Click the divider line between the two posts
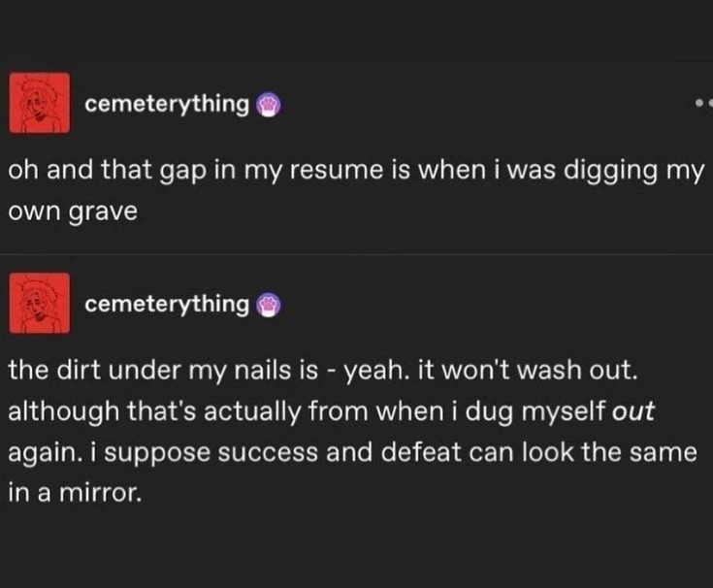 point(356,255)
